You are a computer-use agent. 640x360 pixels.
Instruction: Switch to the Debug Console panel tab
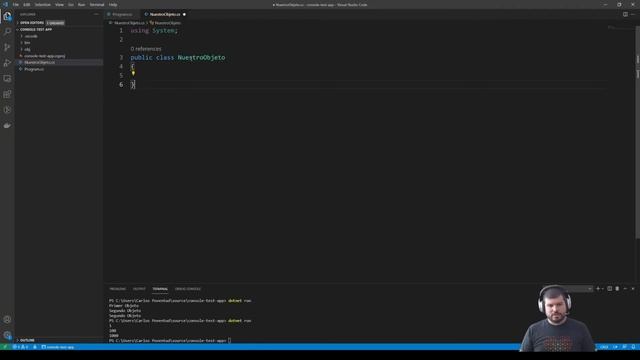(x=188, y=289)
